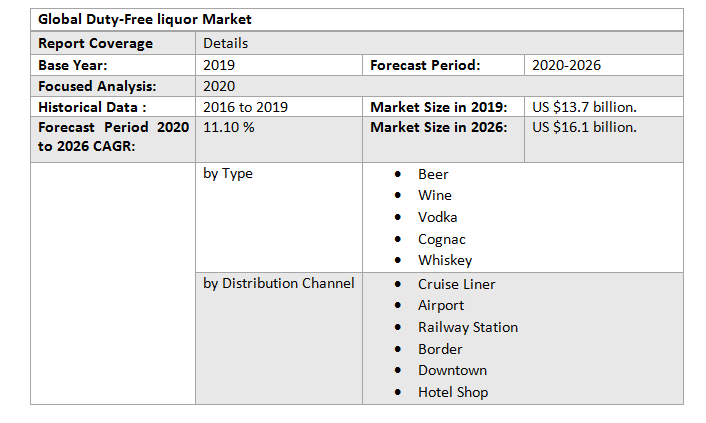
Task: Select the 'Market Size in 2026:' label
Action: coord(439,127)
